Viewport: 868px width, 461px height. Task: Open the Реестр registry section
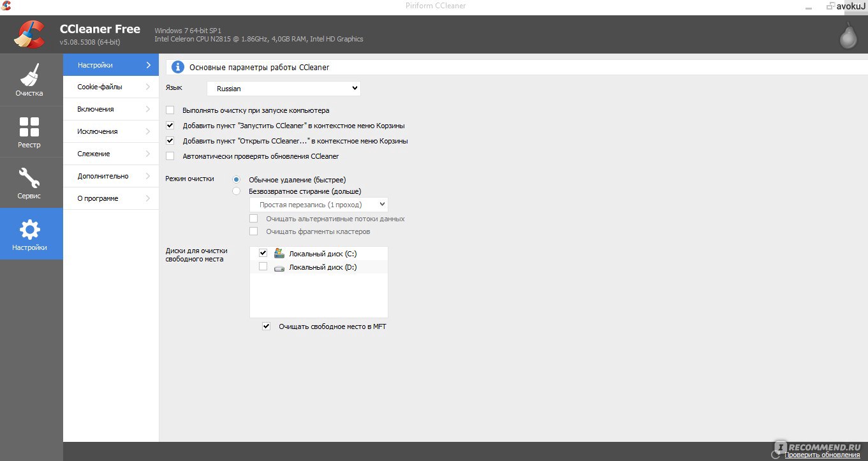31,131
